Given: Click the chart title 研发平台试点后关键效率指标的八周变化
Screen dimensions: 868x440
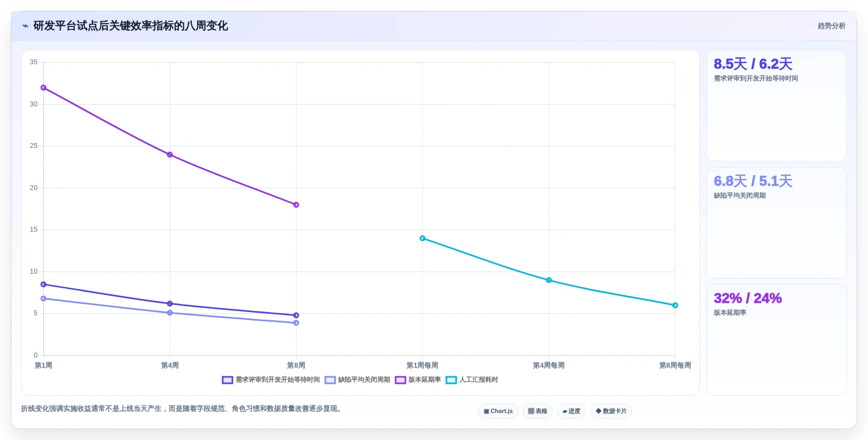Looking at the screenshot, I should [x=130, y=26].
